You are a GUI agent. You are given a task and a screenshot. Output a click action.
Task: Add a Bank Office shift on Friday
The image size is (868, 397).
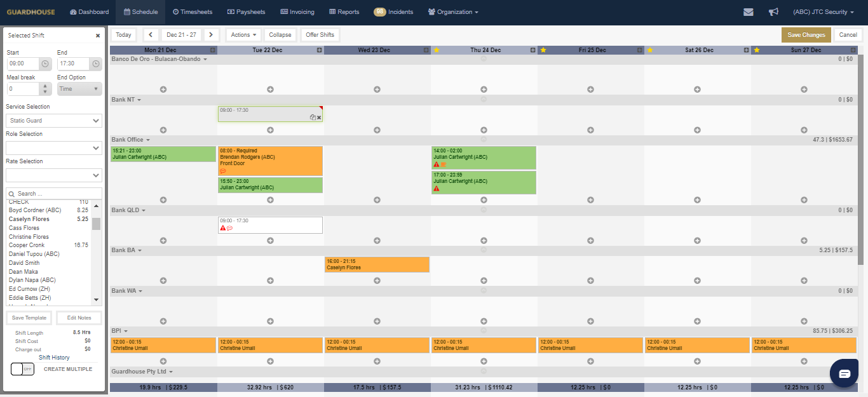[590, 199]
